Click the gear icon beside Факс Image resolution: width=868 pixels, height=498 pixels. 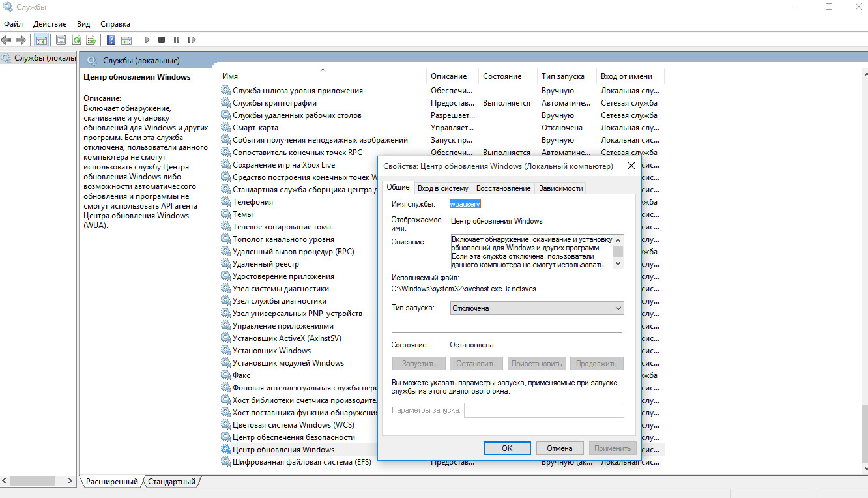click(226, 375)
